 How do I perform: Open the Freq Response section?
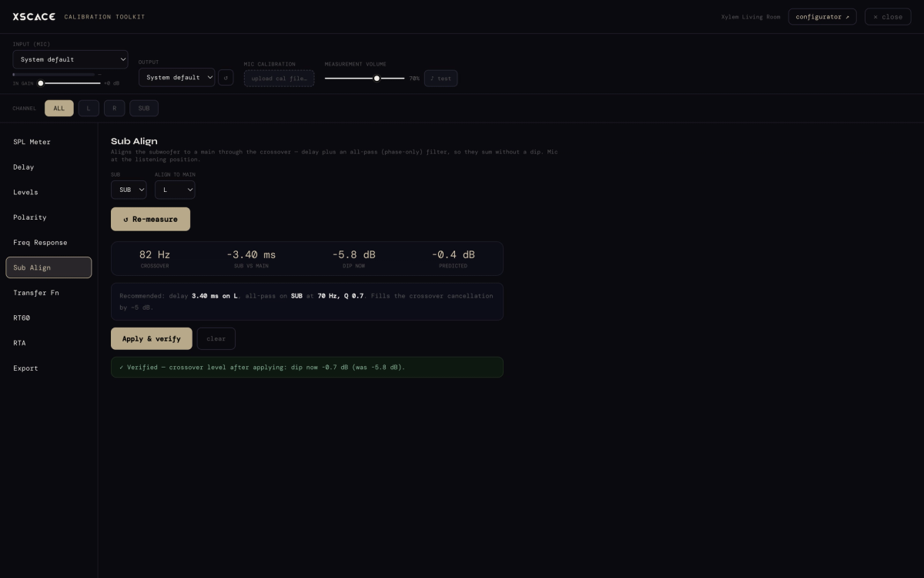click(x=49, y=242)
